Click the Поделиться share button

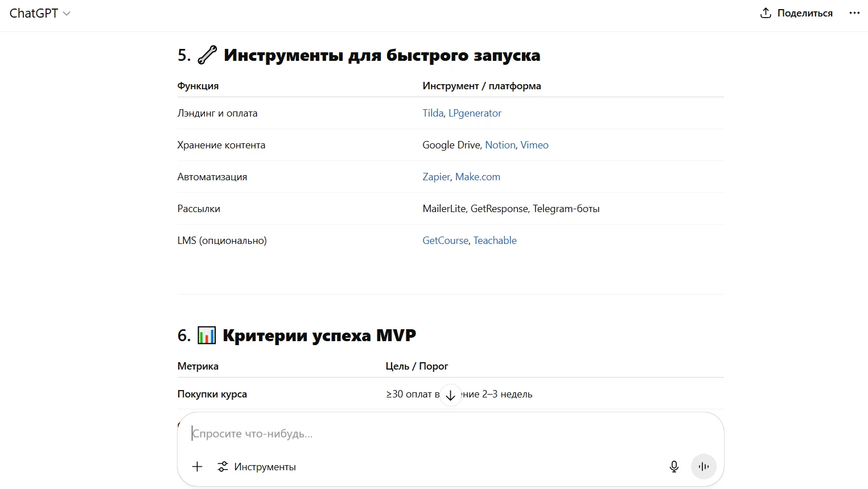tap(796, 13)
